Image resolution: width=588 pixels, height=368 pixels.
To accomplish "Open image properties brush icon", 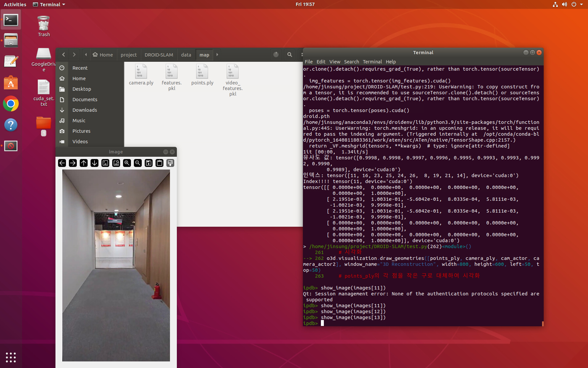I will point(170,163).
